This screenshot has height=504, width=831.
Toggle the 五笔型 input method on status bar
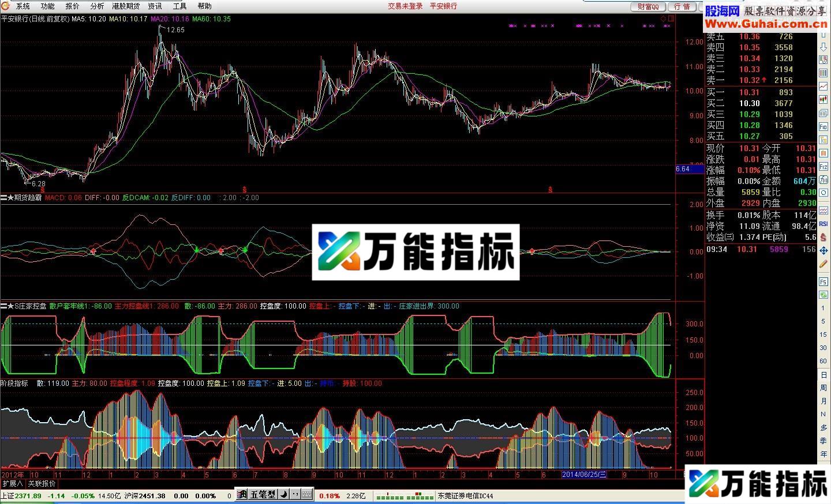(x=263, y=495)
